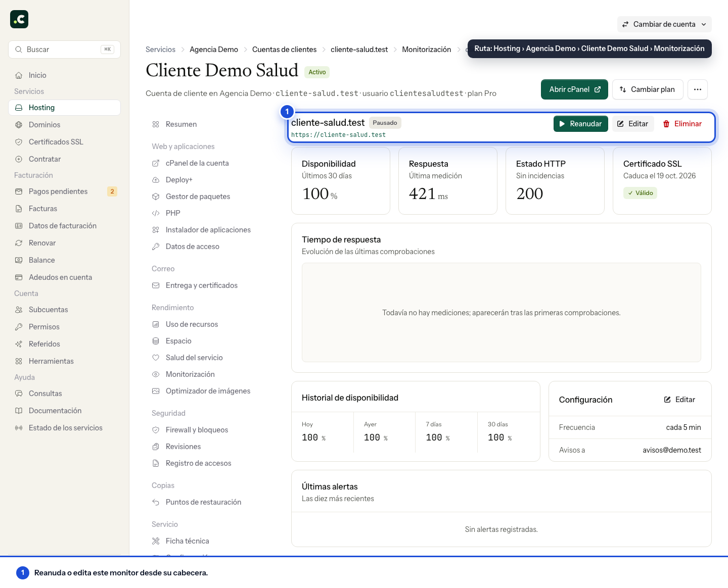Click the Facturas document icon

19,209
